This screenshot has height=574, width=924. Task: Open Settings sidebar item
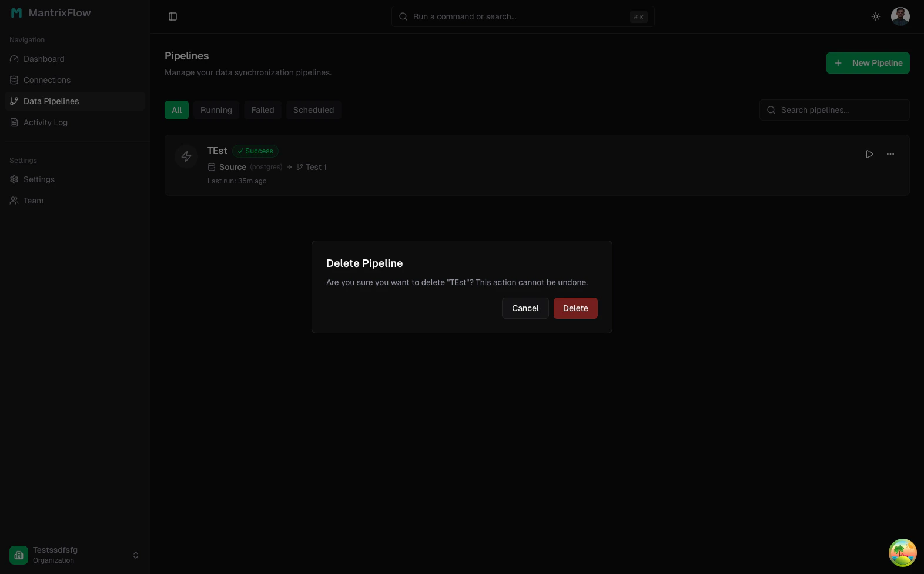[x=75, y=179]
